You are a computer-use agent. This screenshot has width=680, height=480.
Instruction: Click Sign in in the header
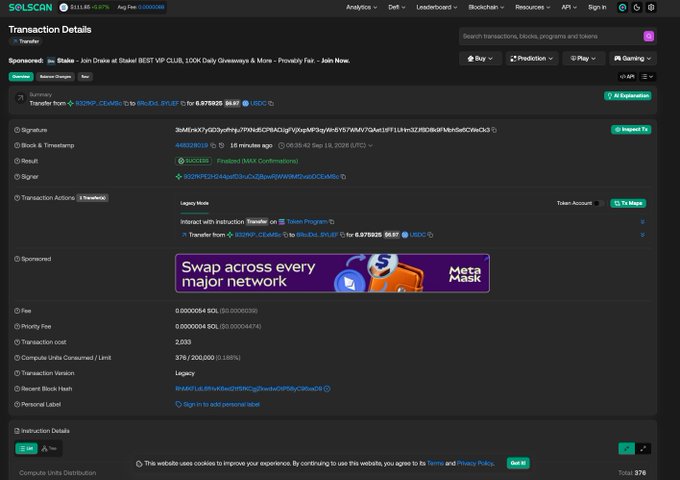tap(597, 7)
